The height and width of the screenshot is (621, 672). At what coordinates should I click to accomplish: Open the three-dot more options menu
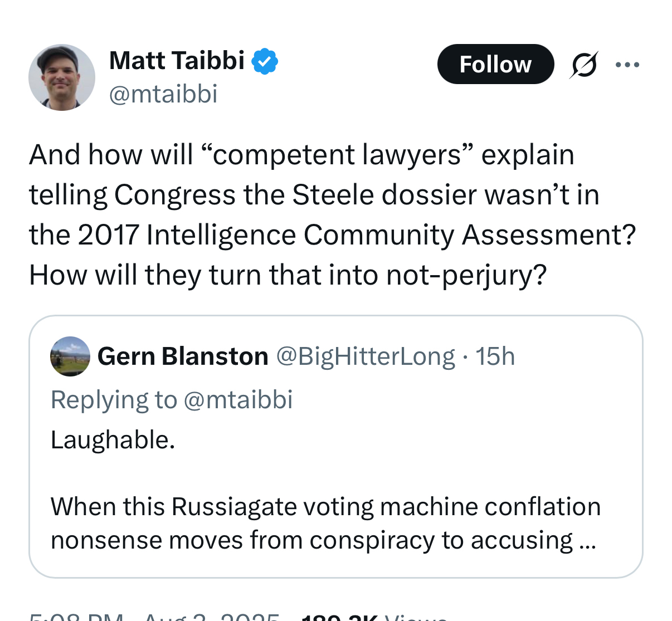coord(627,65)
